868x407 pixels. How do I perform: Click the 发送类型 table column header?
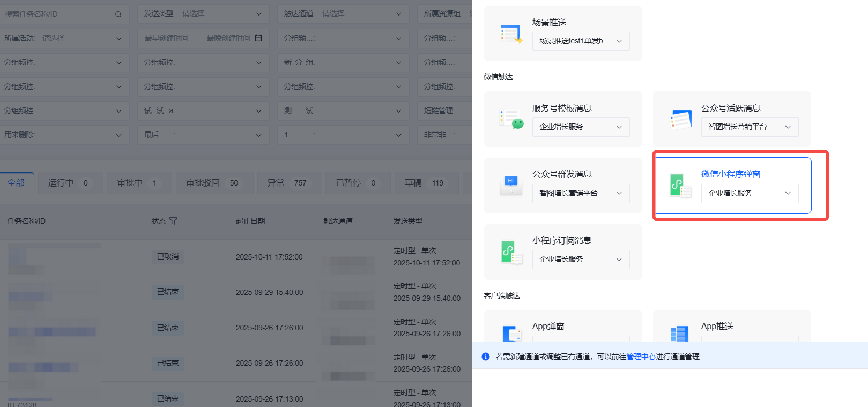(x=408, y=221)
